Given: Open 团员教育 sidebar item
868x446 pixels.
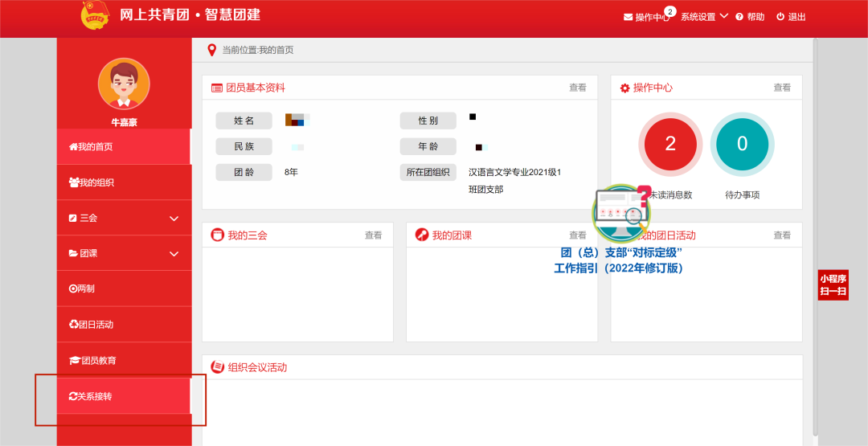Looking at the screenshot, I should tap(124, 360).
